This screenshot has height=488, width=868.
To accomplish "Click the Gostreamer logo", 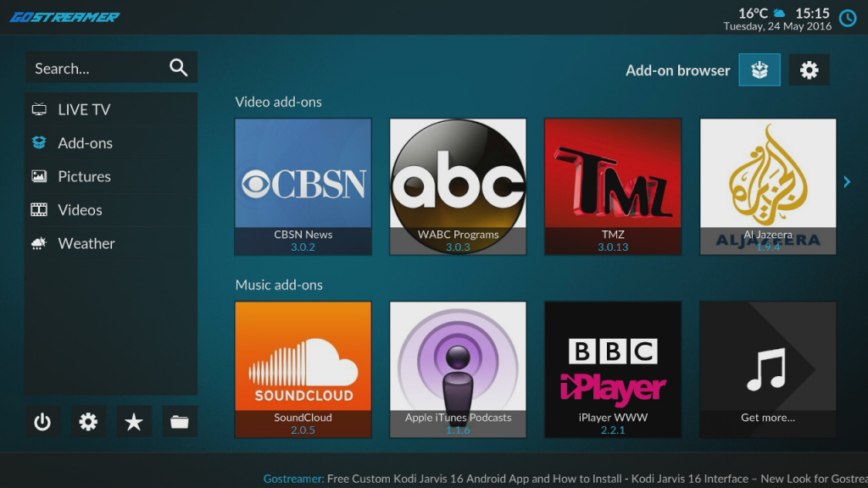I will 64,17.
